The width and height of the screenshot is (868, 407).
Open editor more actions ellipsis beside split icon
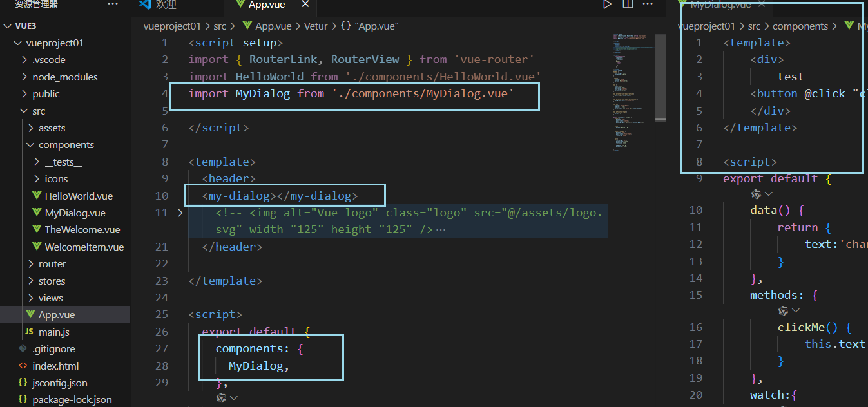coord(648,5)
